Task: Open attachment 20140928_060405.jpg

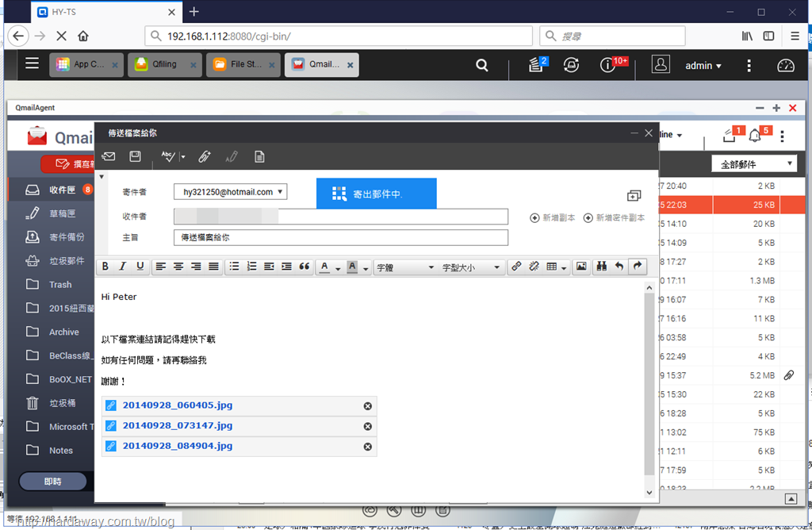Action: pyautogui.click(x=177, y=405)
